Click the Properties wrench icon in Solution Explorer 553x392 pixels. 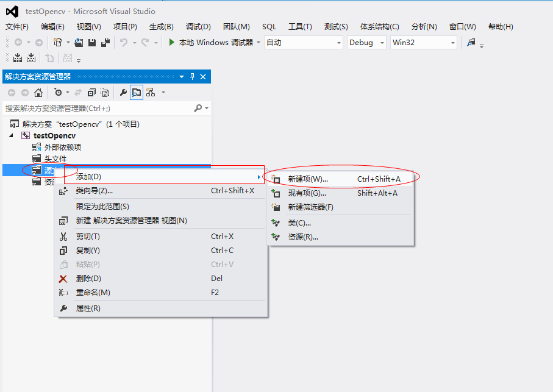[x=123, y=93]
